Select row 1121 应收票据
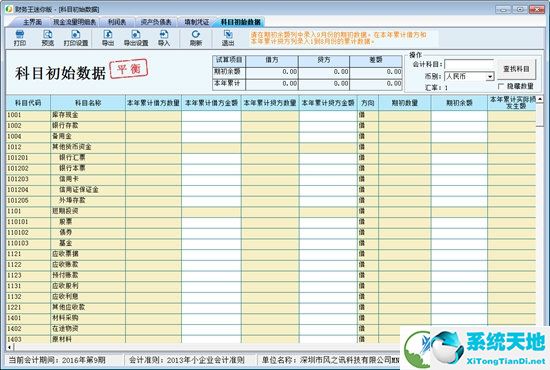Screen dimensions: 550x370 271,254
